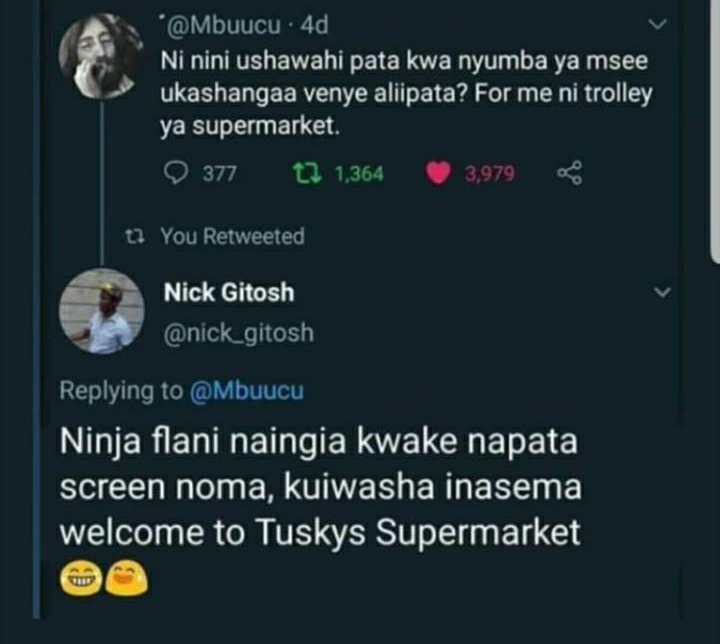Viewport: 720px width, 644px height.
Task: Open Nick Gitosh's profile avatar
Action: 102,310
